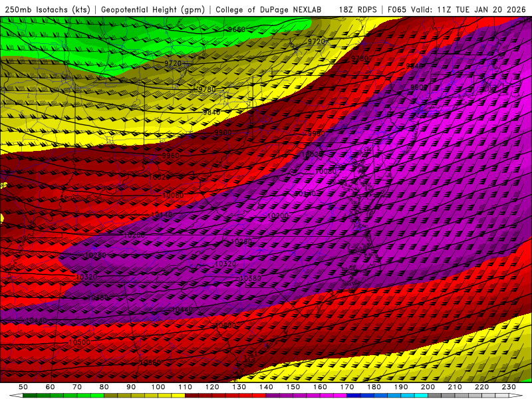Click the blue swatch under legend 170

point(354,396)
